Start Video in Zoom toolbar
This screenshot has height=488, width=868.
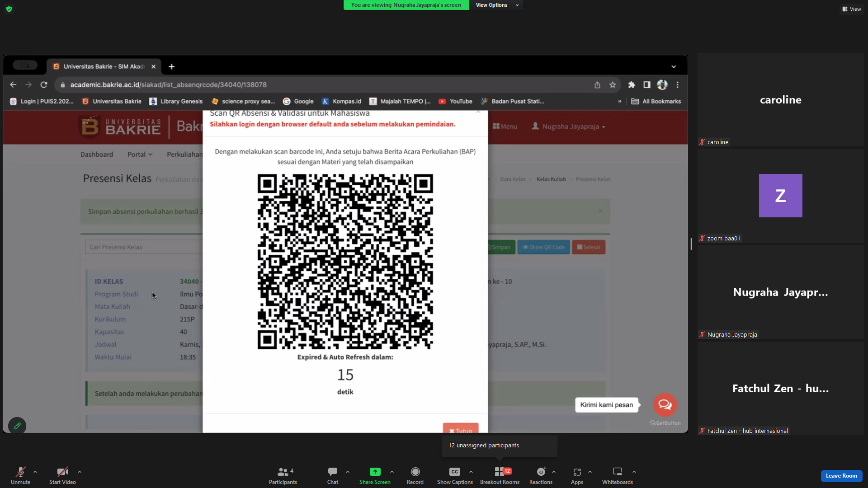(x=62, y=475)
